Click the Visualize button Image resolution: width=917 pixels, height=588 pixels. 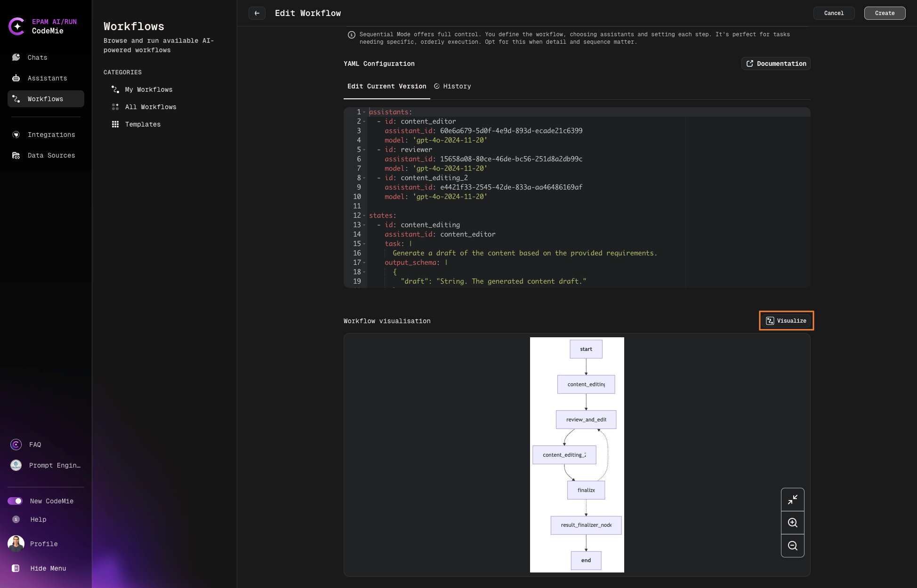pos(786,320)
